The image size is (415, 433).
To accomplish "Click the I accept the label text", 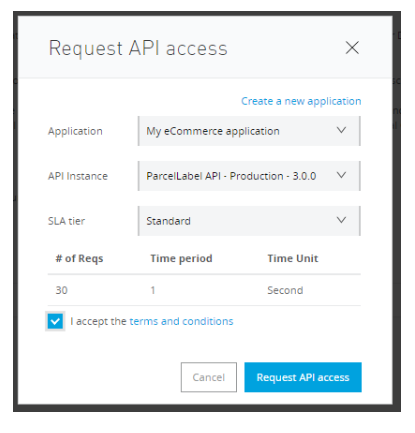I will tap(98, 321).
